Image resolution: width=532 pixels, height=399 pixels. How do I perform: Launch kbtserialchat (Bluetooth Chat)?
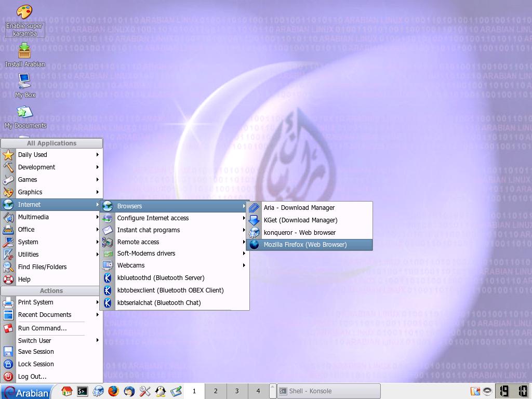pos(175,303)
